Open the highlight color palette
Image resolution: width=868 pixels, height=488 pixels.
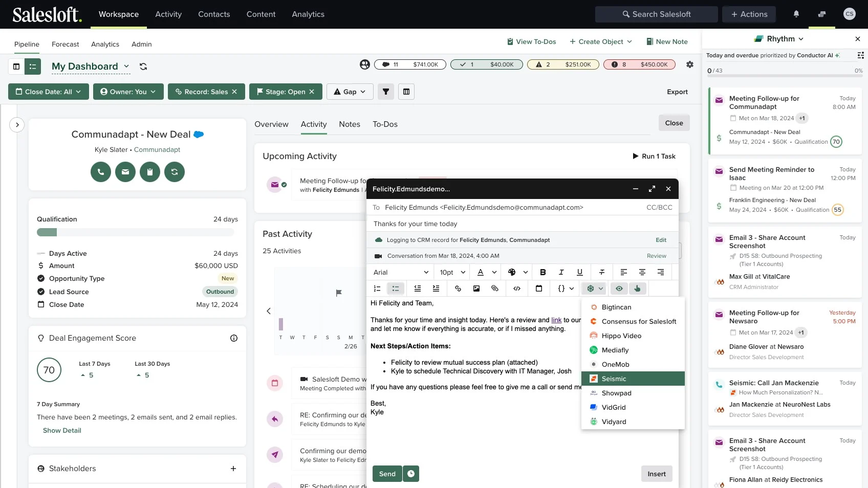point(517,272)
